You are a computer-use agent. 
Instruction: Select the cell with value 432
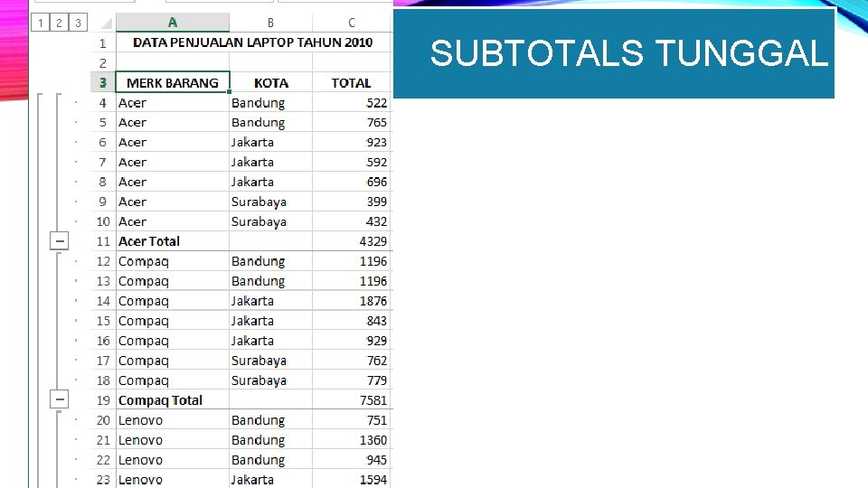click(352, 222)
